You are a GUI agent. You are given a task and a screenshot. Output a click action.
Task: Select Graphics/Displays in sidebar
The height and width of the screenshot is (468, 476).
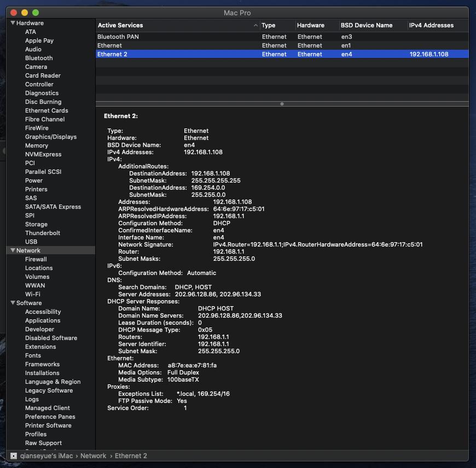(51, 137)
